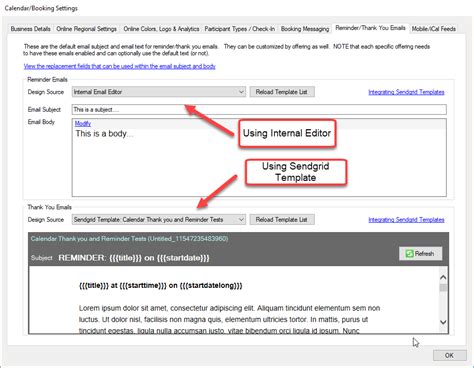Image resolution: width=474 pixels, height=368 pixels.
Task: Expand Thank You Emails Design Source dropdown
Action: pyautogui.click(x=159, y=219)
